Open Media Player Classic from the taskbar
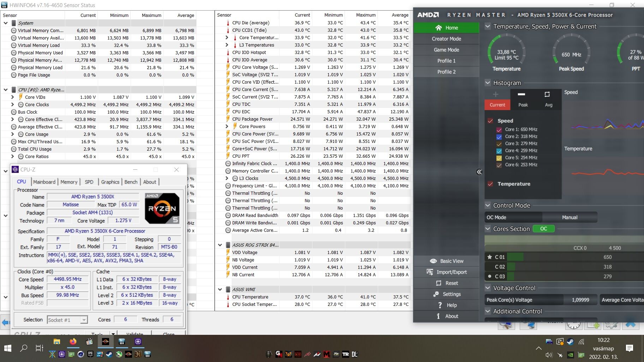The image size is (644, 362). pos(89,342)
